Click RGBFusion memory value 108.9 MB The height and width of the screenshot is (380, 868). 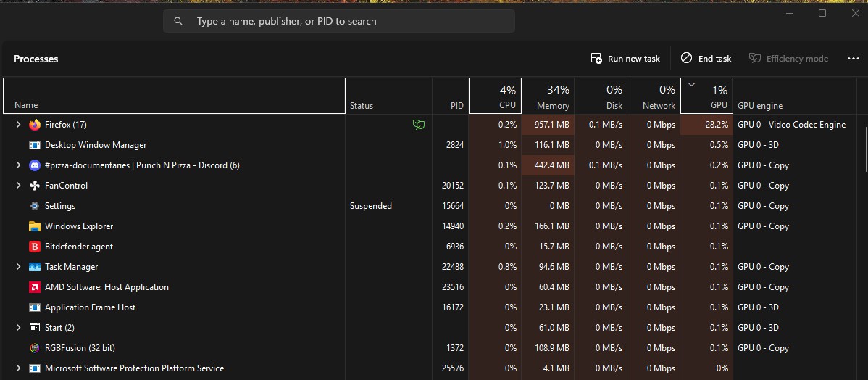click(552, 348)
